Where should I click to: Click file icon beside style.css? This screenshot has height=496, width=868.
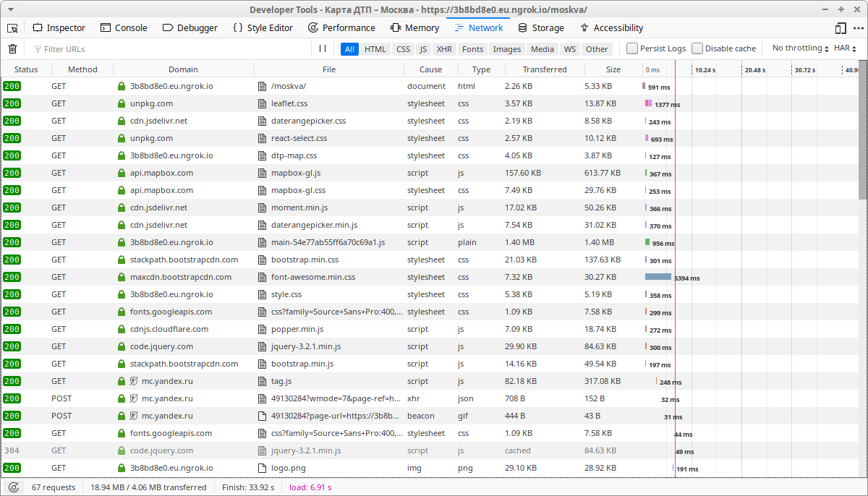[263, 294]
